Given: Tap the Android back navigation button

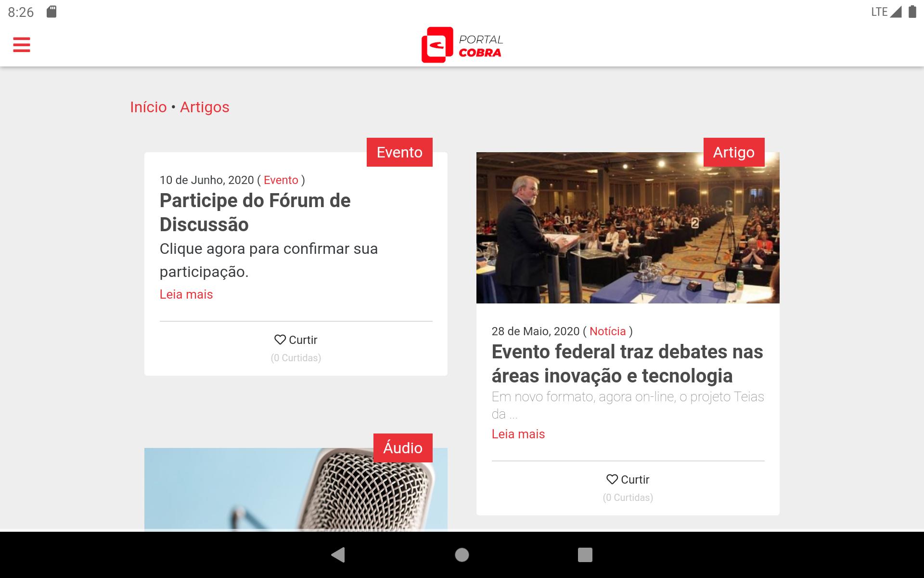Looking at the screenshot, I should (x=338, y=555).
